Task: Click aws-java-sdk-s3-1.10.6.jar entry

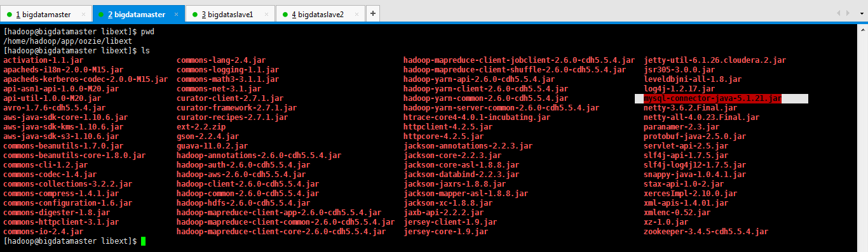Action: 62,136
